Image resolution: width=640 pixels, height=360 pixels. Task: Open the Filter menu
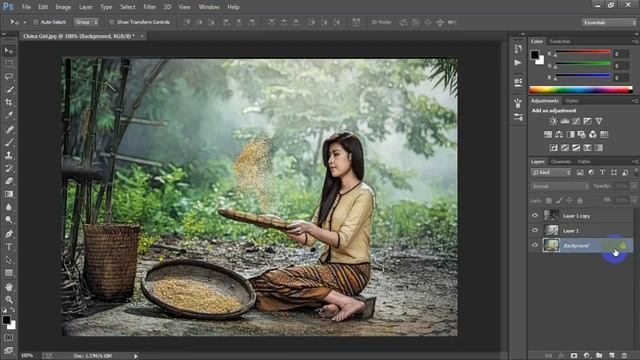(149, 7)
